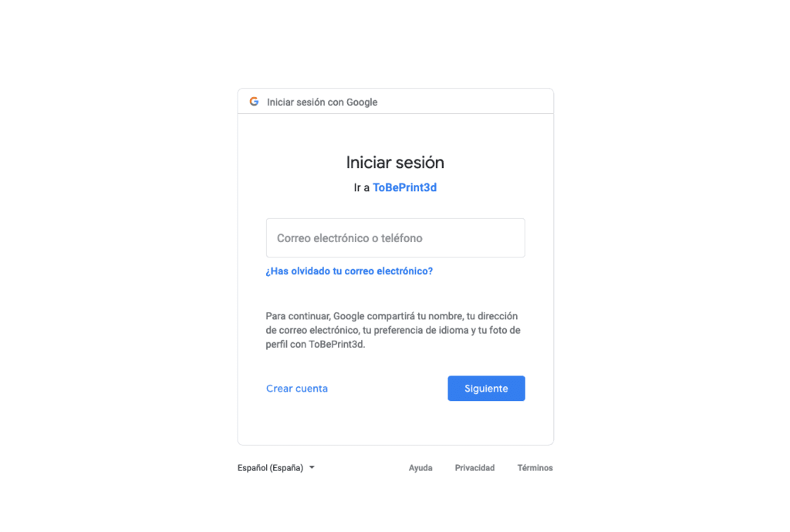The width and height of the screenshot is (790, 532).
Task: Click the "Ir a" text before ToBePrint3d
Action: [362, 187]
